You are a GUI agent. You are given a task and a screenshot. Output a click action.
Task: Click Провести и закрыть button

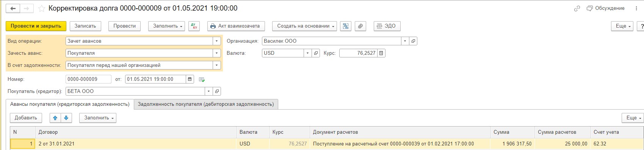(36, 26)
